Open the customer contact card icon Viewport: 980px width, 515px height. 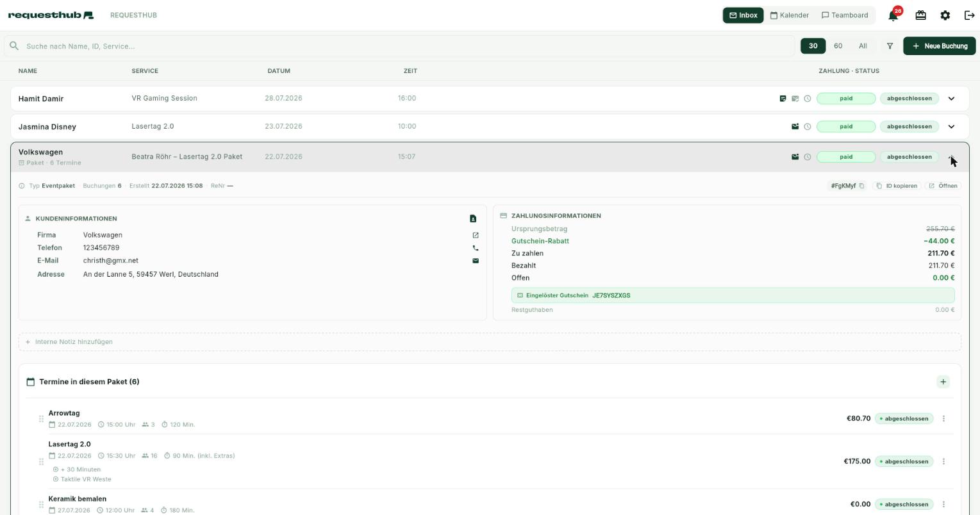pyautogui.click(x=473, y=218)
